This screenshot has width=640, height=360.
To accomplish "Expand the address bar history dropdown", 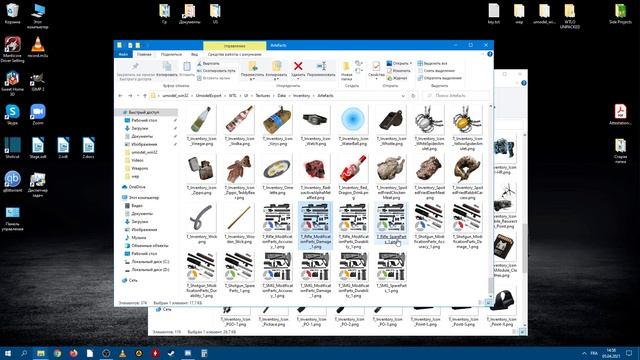I will [x=403, y=96].
